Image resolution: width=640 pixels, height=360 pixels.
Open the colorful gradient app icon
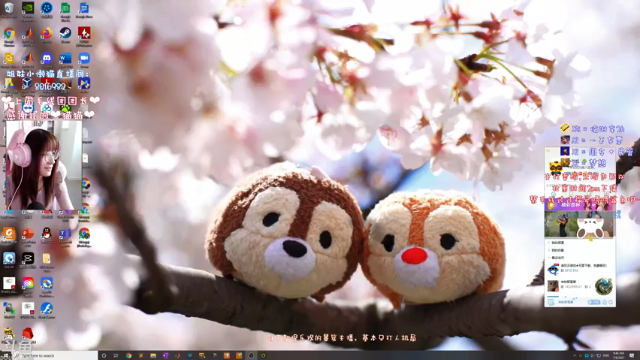pos(28,283)
